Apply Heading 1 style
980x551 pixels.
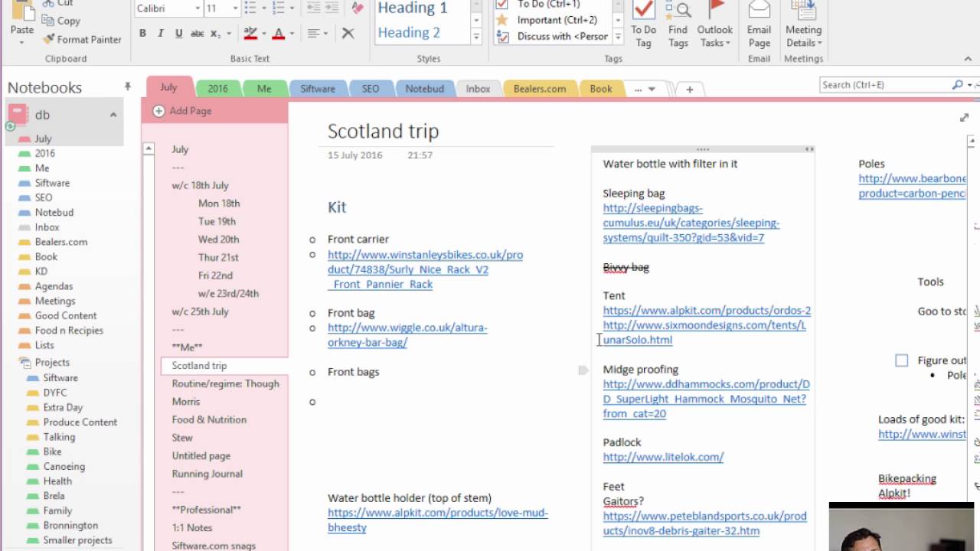pos(413,8)
